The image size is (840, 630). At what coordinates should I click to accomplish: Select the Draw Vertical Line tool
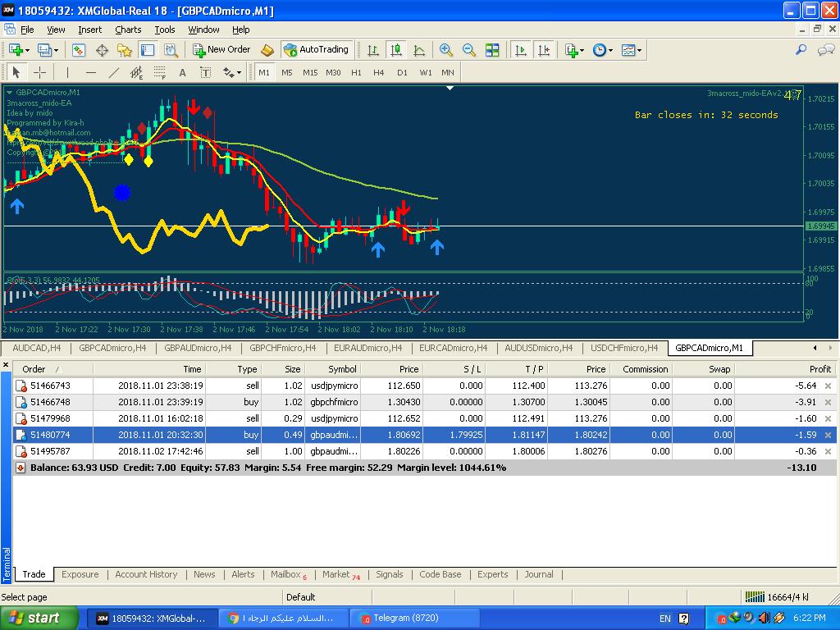coord(67,72)
